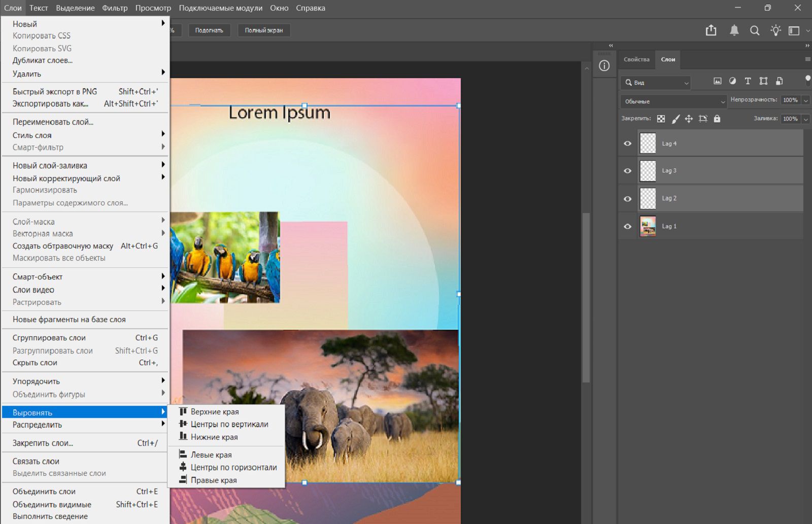Screen dimensions: 812x524
Task: Open the blend mode dropdown 'Обычные'
Action: tap(673, 101)
